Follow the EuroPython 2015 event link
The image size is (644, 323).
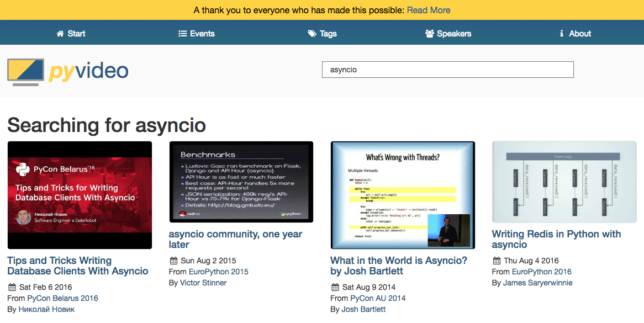(x=219, y=272)
